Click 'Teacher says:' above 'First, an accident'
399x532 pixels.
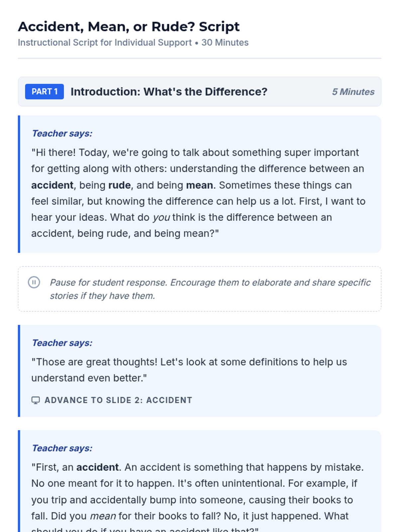pos(62,448)
